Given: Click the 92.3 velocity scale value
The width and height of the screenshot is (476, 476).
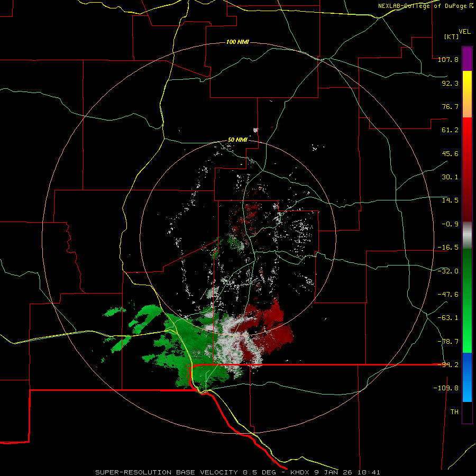Looking at the screenshot, I should tap(450, 83).
